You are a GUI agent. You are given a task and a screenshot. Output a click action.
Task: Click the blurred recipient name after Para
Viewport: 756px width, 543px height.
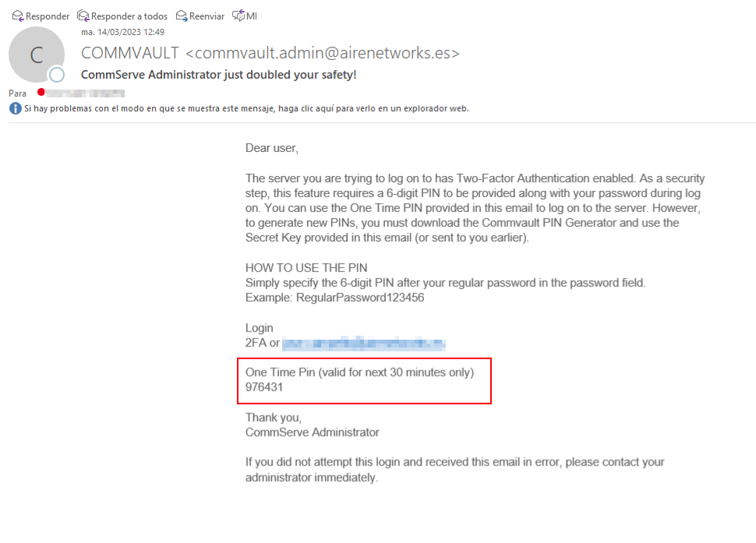coord(85,93)
